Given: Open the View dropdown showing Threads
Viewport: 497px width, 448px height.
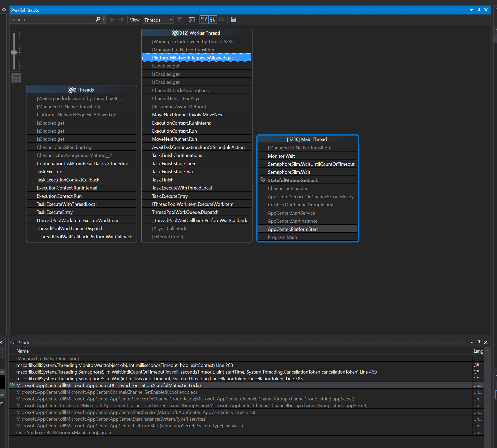Looking at the screenshot, I should (158, 20).
